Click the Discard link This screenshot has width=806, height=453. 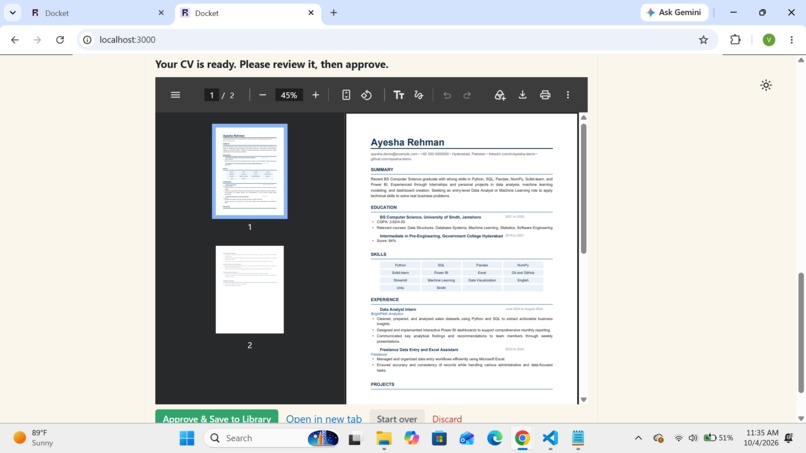[447, 419]
